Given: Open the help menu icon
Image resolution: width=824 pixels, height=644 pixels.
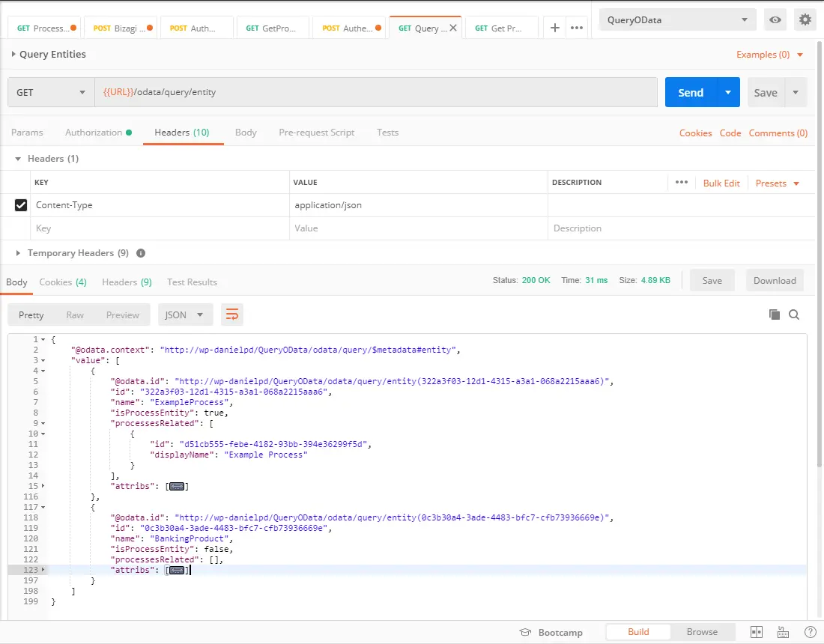Looking at the screenshot, I should click(x=811, y=632).
